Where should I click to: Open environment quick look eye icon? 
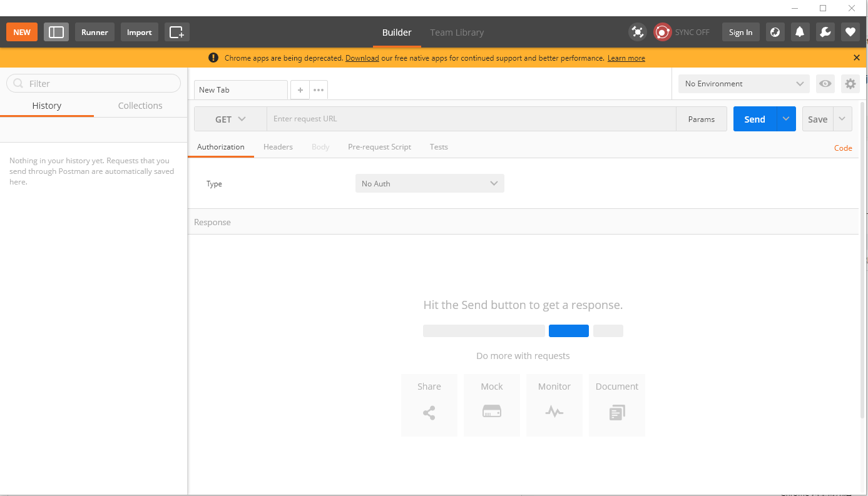pyautogui.click(x=825, y=84)
